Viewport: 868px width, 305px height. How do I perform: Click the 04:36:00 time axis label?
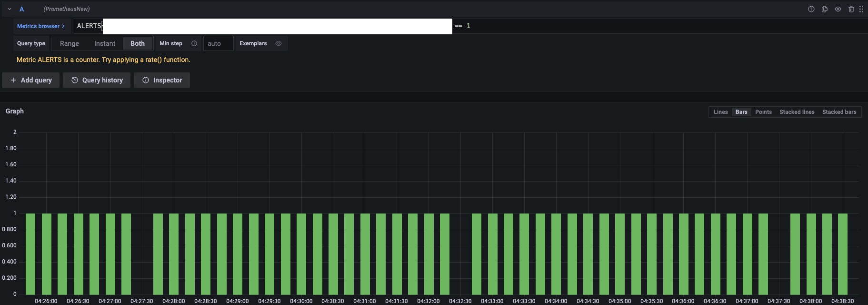pos(683,301)
